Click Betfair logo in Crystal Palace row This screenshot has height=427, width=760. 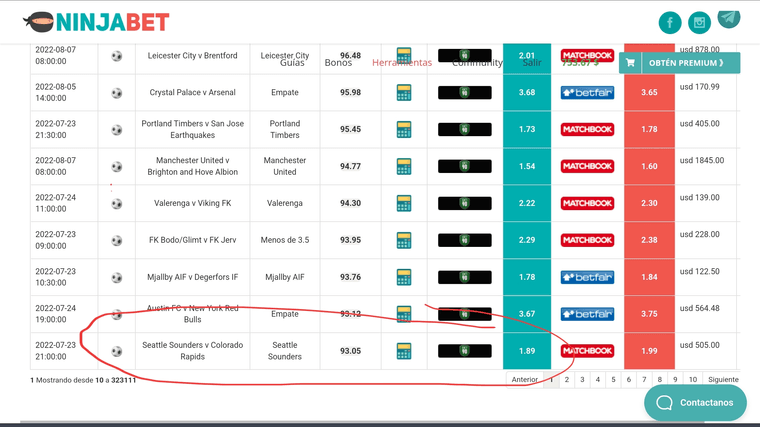click(587, 93)
